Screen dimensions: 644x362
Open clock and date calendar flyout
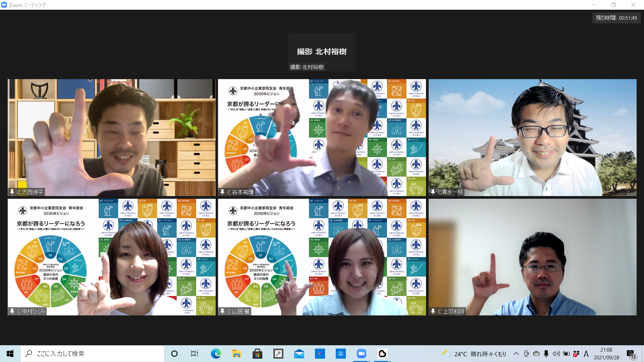pyautogui.click(x=606, y=354)
